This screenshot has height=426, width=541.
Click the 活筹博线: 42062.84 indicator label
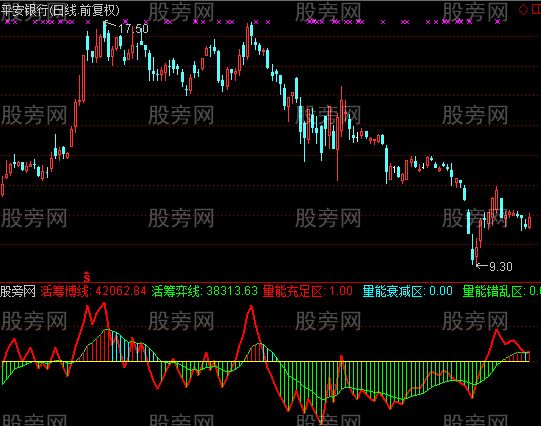pyautogui.click(x=94, y=291)
